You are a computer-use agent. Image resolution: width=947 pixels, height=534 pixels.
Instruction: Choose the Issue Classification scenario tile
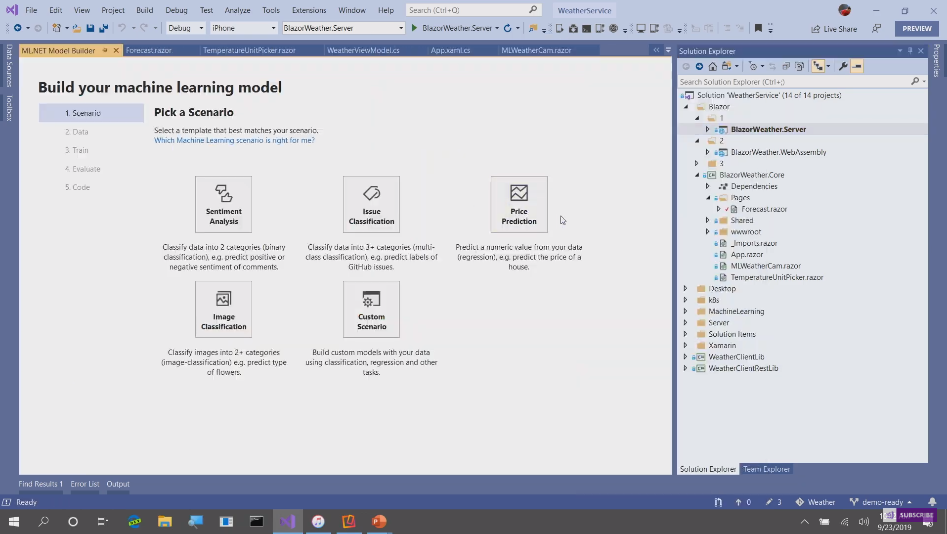(371, 204)
